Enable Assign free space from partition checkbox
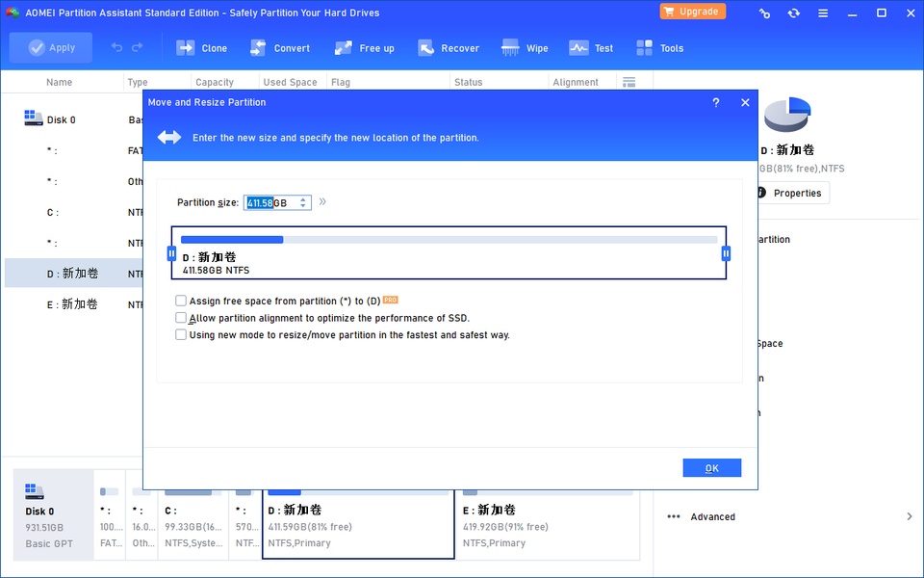Viewport: 924px width, 578px height. click(181, 302)
